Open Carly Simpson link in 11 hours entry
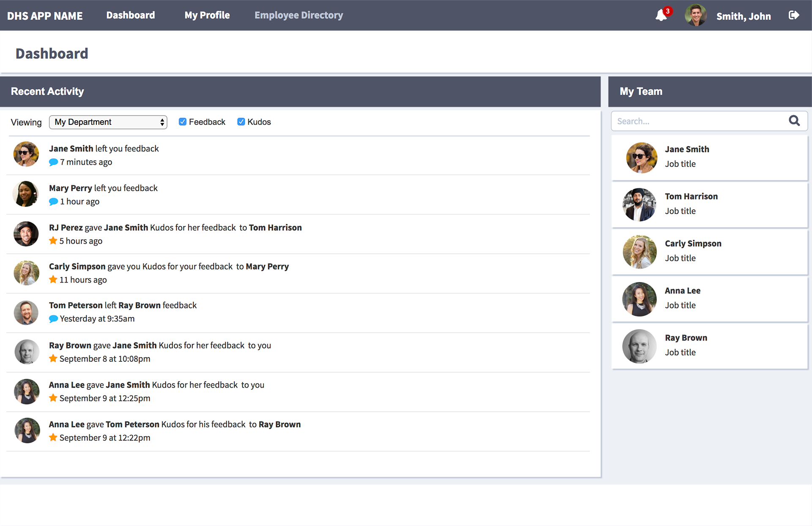The image size is (812, 526). pos(77,267)
